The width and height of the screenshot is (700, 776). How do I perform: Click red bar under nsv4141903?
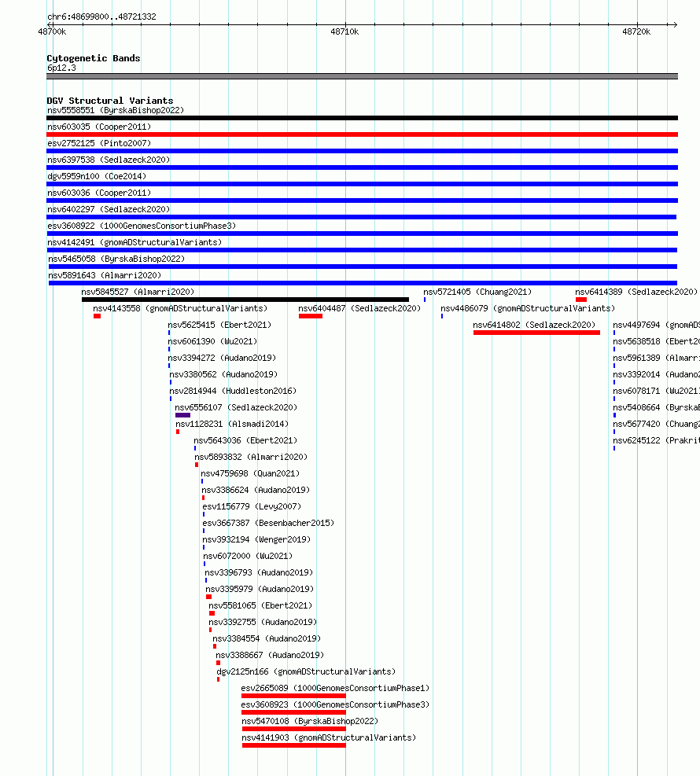point(294,745)
